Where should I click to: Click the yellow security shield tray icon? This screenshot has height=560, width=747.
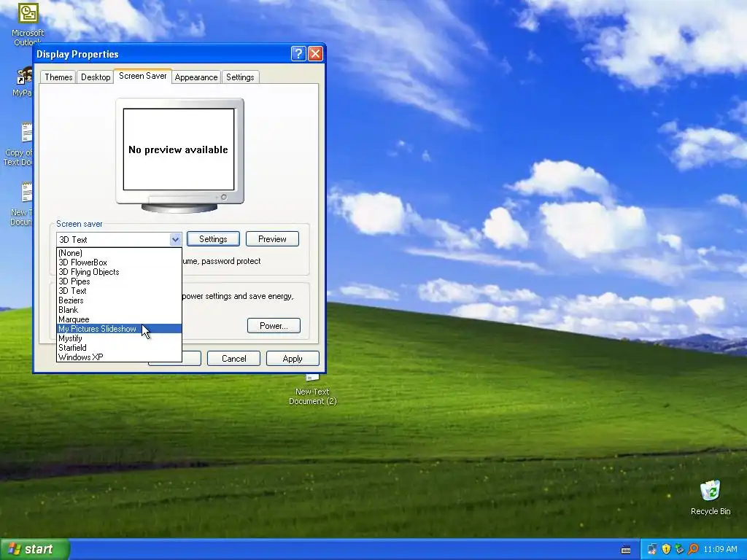point(666,550)
